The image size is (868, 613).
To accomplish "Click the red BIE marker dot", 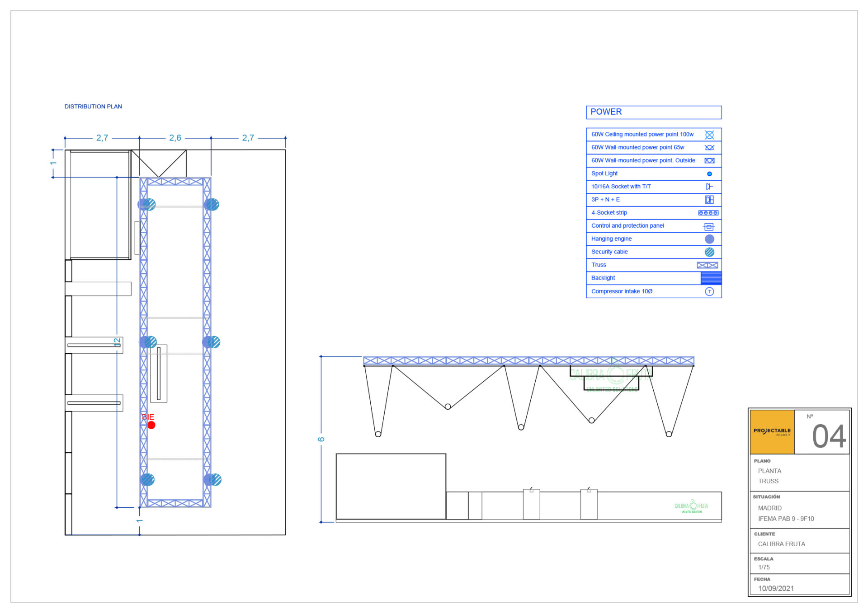I will coord(151,425).
